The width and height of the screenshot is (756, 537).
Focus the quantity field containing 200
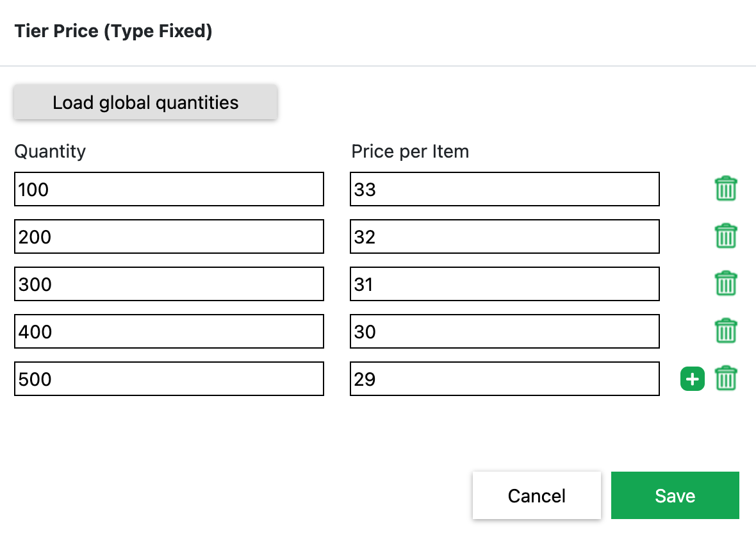tap(168, 236)
